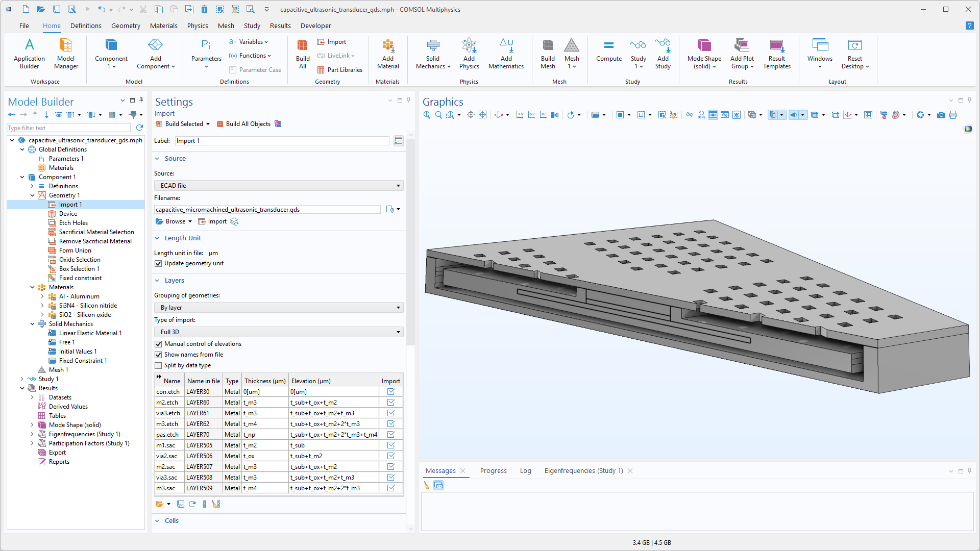Open the Log tab

526,471
